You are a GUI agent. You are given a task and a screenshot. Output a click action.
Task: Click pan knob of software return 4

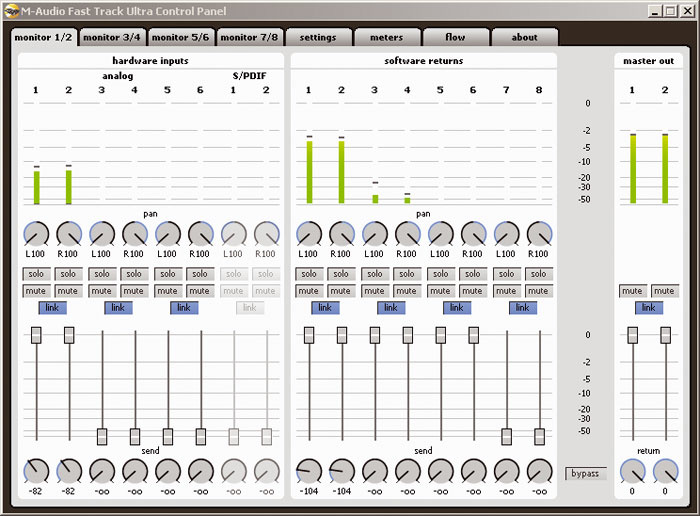click(x=408, y=233)
